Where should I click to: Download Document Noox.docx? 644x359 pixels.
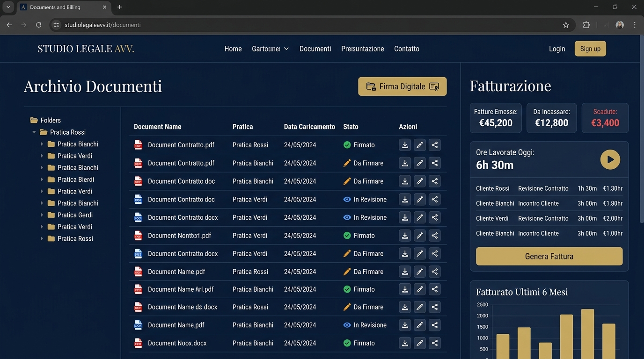405,343
